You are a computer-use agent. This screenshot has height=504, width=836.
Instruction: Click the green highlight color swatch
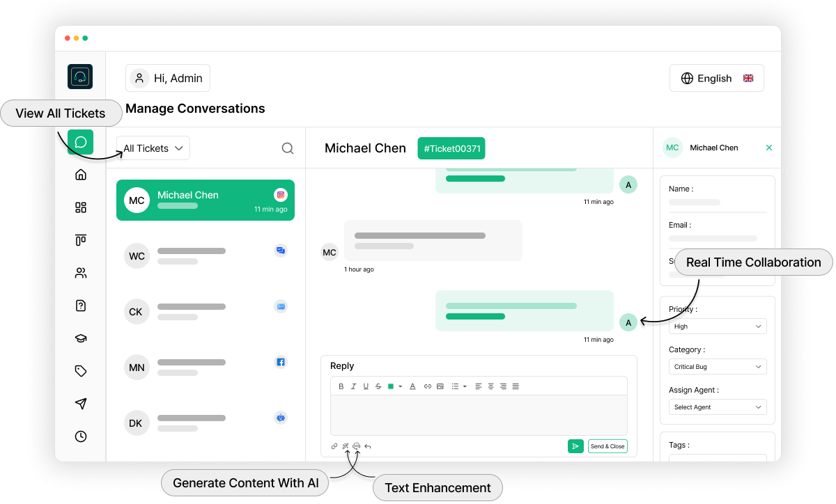pos(391,386)
